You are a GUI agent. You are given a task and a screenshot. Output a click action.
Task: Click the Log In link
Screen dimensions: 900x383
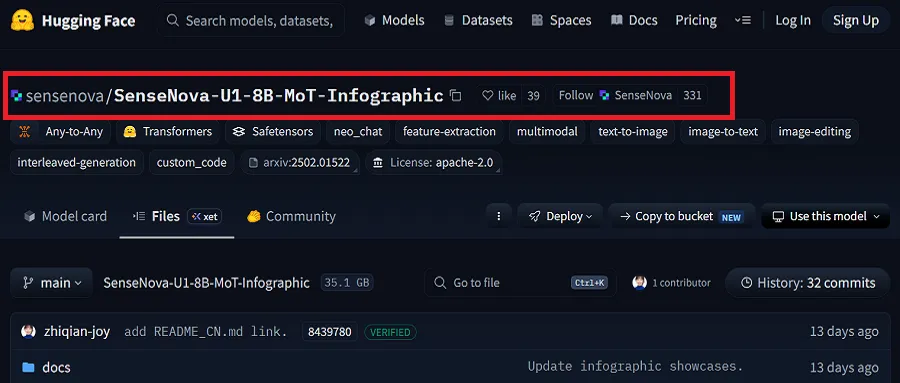click(x=793, y=21)
